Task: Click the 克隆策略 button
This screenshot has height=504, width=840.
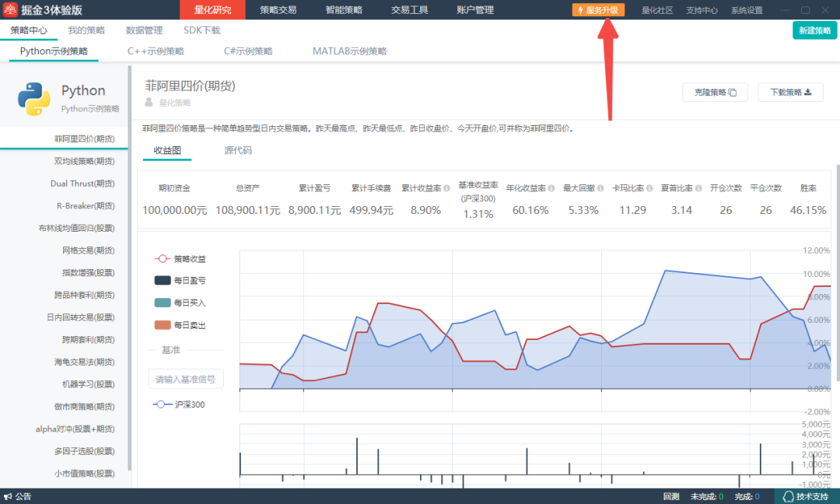Action: (x=716, y=92)
